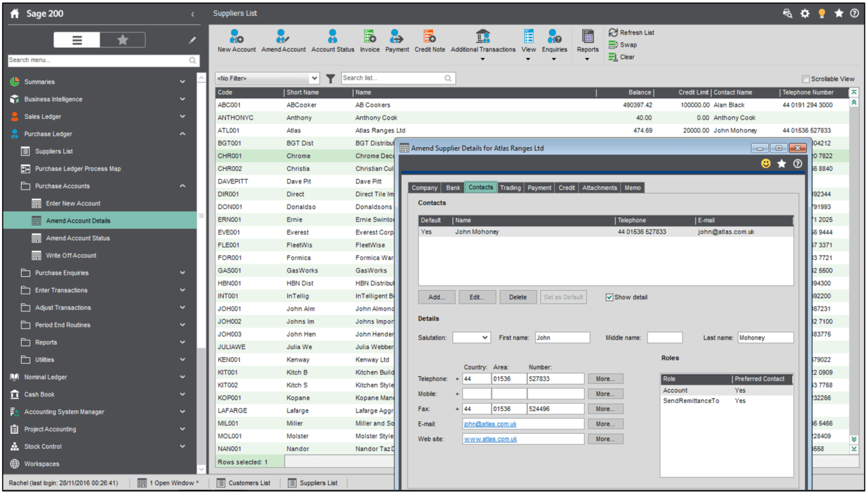Click the New Account toolbar icon
The image size is (868, 494).
coord(237,36)
